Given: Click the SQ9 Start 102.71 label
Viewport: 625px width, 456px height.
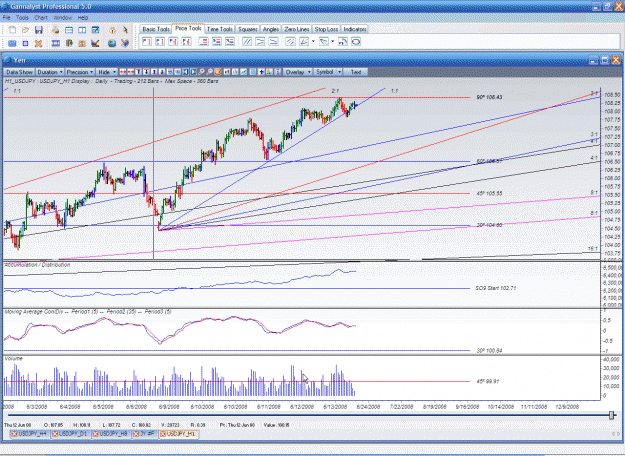Looking at the screenshot, I should [x=495, y=288].
